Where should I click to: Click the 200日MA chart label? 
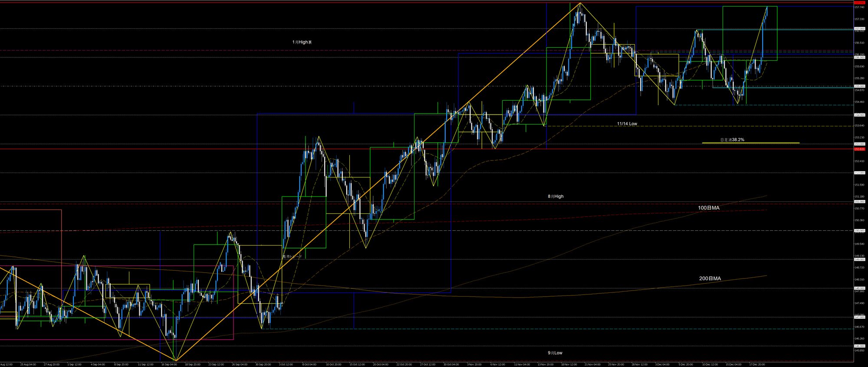710,279
